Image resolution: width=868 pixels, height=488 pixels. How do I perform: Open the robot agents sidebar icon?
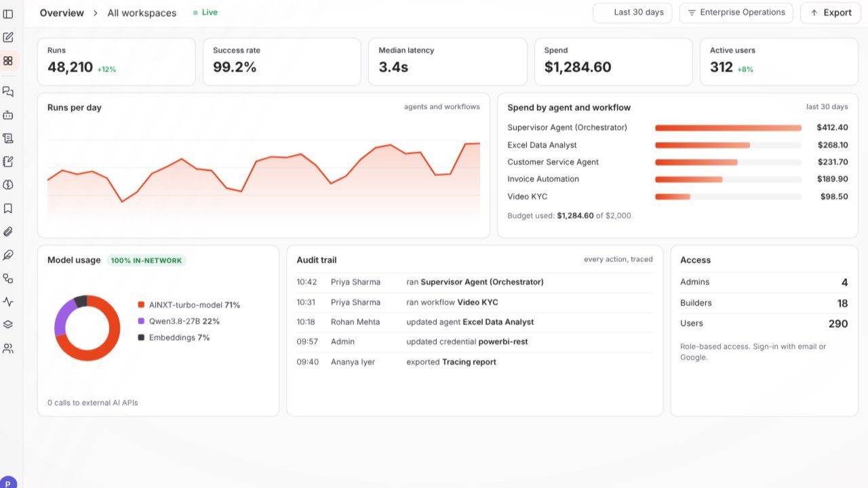coord(8,115)
